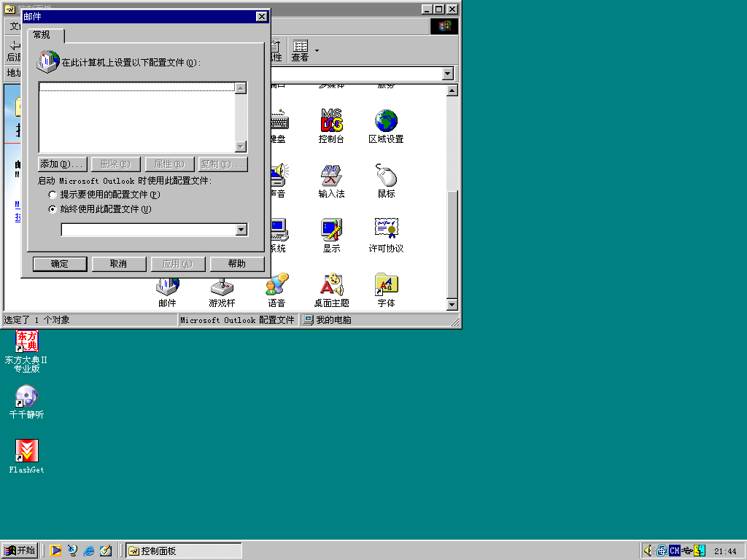Select 提示要使用的配置文件 radio option

click(53, 195)
